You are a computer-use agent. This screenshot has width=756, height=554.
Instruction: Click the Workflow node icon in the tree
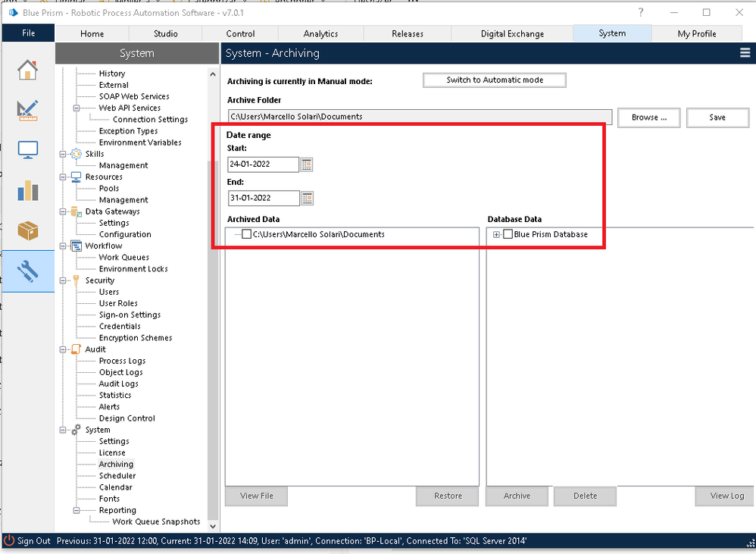tap(77, 246)
